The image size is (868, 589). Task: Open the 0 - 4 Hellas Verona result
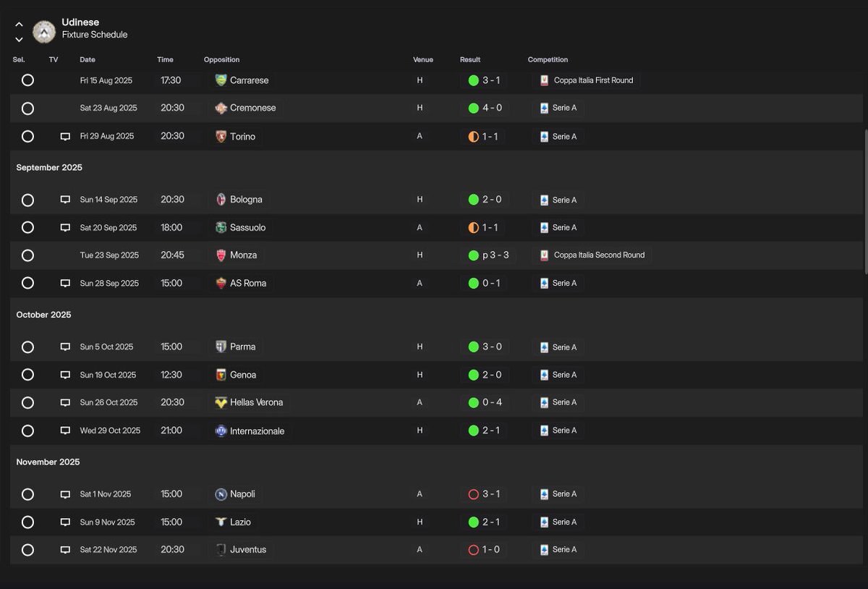(x=483, y=402)
